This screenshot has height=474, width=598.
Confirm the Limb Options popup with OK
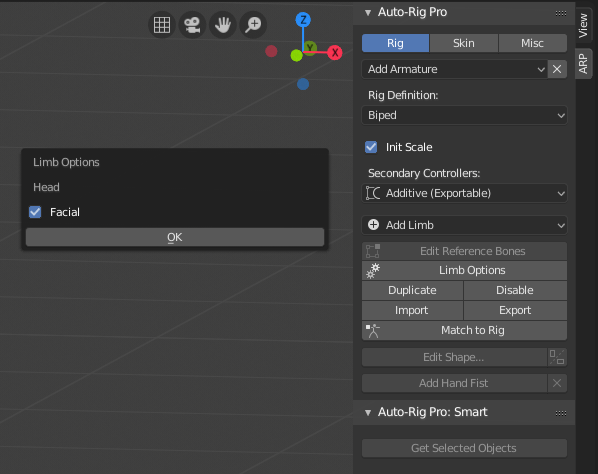pos(175,237)
